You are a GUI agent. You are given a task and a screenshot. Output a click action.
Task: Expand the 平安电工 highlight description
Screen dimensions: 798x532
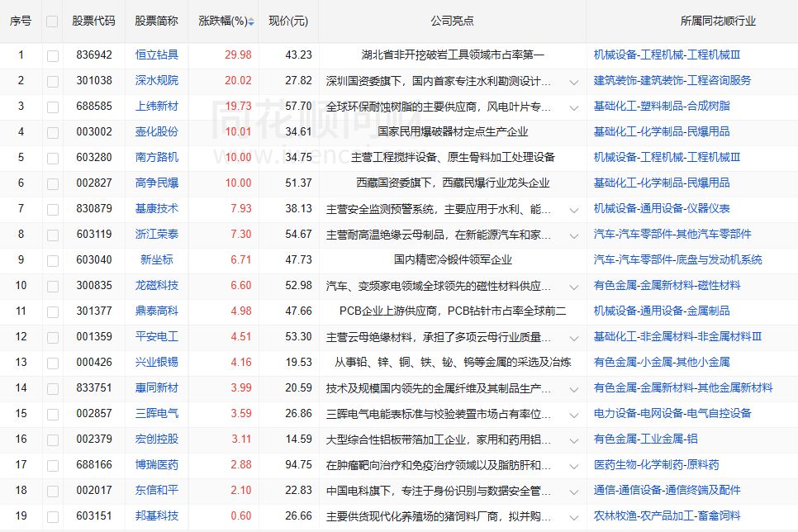tap(573, 339)
